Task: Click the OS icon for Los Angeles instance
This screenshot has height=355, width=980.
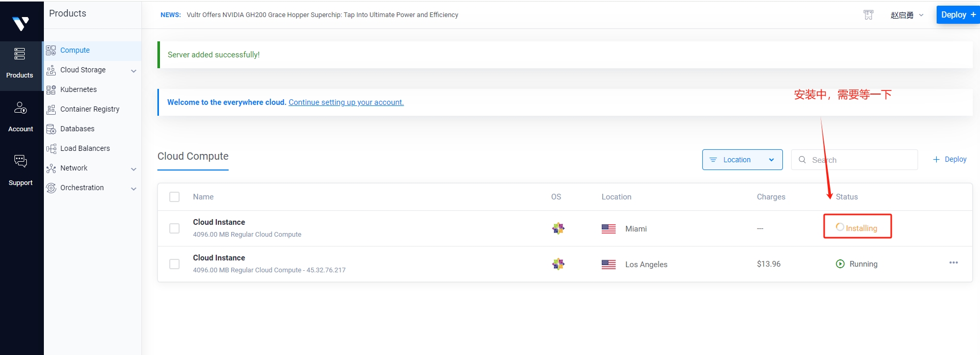Action: click(x=558, y=264)
